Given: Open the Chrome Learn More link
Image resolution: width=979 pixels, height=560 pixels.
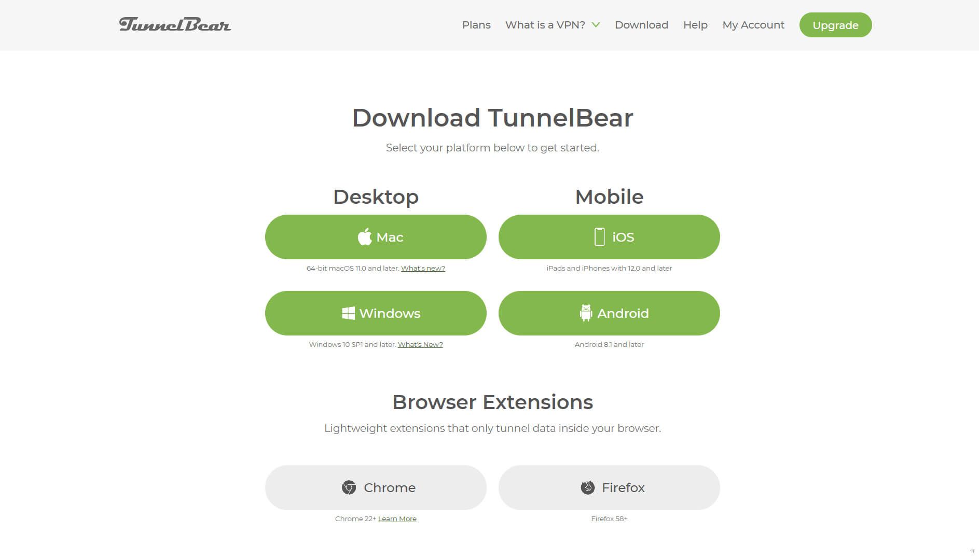Looking at the screenshot, I should (x=397, y=519).
